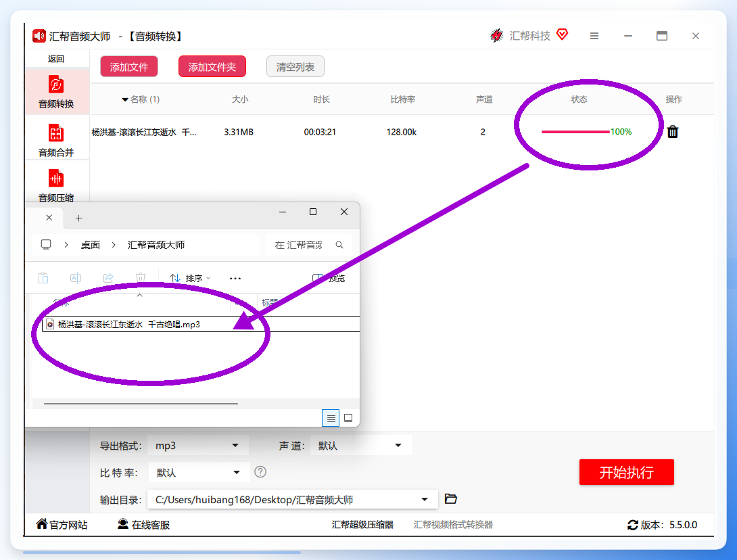The image size is (737, 560).
Task: Close the current Explorer tab
Action: coord(49,218)
